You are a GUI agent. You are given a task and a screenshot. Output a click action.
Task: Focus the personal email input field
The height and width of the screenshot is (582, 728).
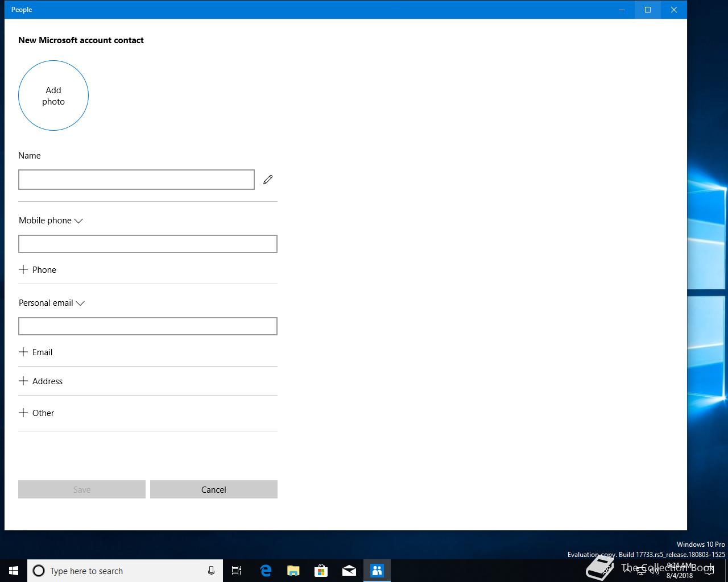coord(148,326)
